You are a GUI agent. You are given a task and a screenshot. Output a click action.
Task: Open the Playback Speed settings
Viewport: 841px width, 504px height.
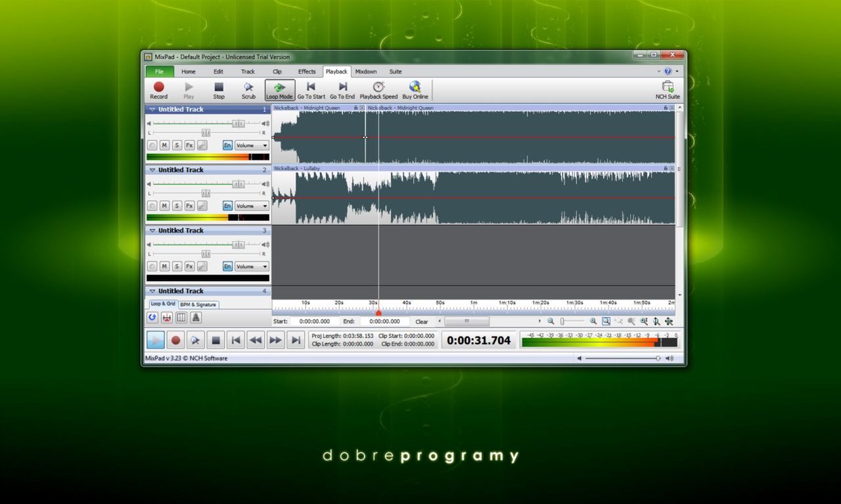coord(378,90)
